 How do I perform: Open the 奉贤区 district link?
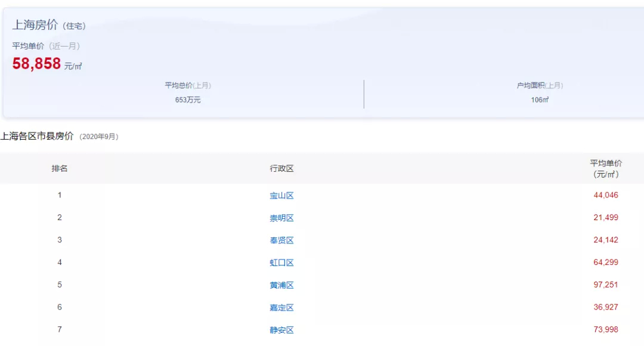(281, 240)
